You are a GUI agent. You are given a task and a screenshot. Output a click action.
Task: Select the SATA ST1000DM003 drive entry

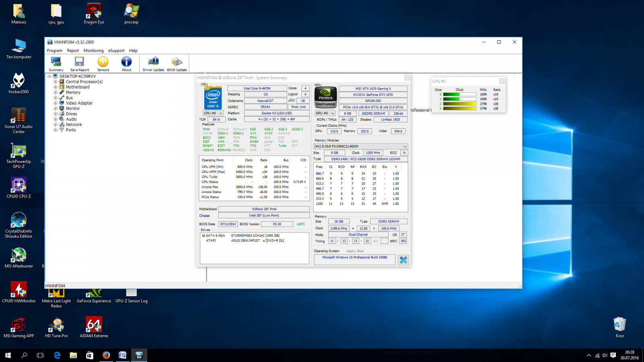pyautogui.click(x=254, y=236)
